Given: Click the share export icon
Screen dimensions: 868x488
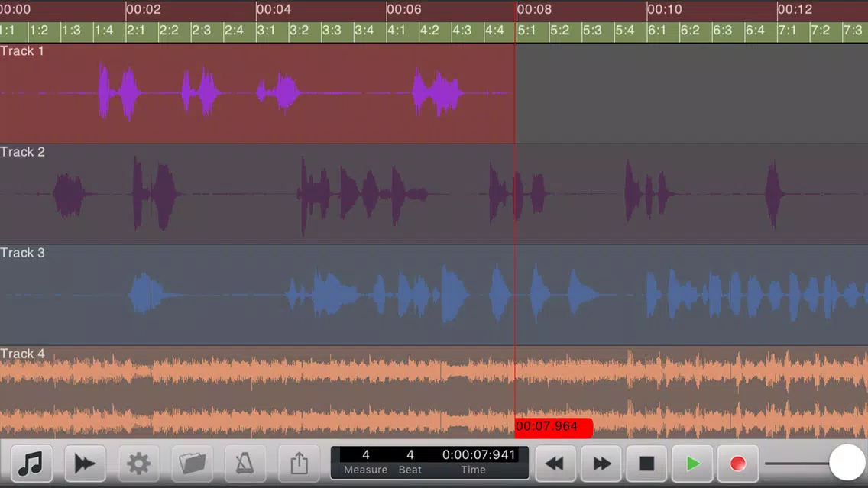Looking at the screenshot, I should [x=299, y=463].
